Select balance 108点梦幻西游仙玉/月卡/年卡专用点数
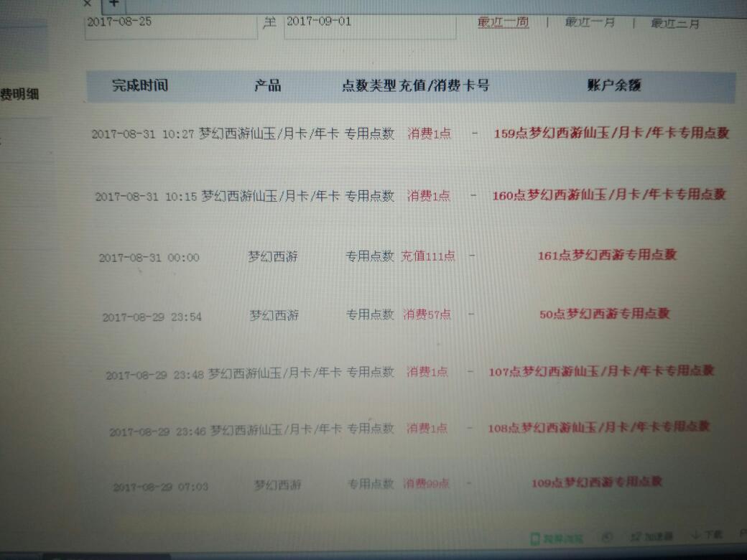 click(x=599, y=427)
